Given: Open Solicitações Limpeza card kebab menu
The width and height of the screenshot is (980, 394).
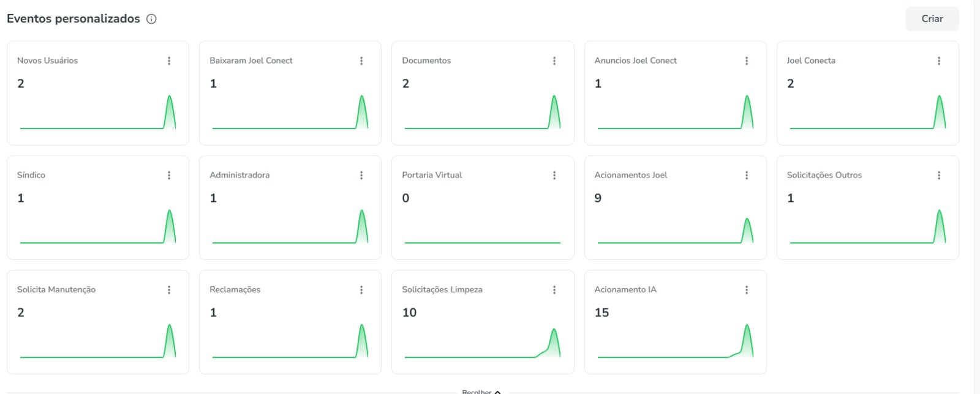Looking at the screenshot, I should [x=554, y=289].
